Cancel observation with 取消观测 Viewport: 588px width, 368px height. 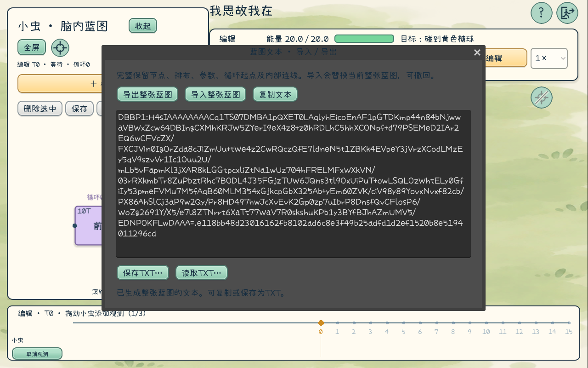click(37, 354)
